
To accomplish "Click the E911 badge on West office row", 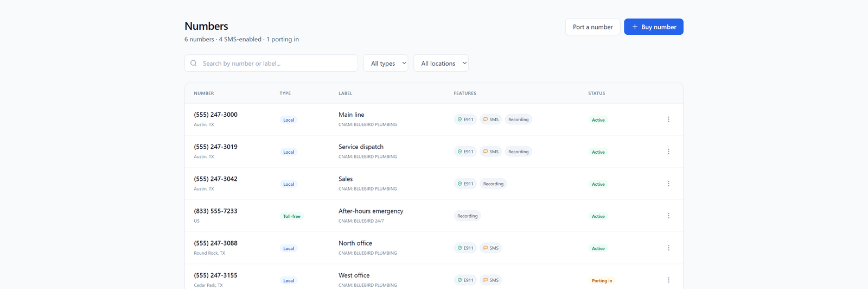I will pyautogui.click(x=465, y=280).
